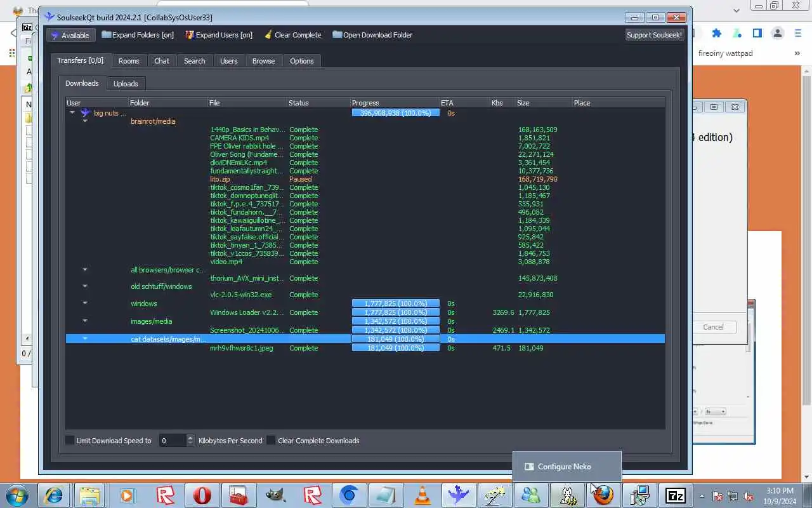Collapse the big nuts user node
The height and width of the screenshot is (508, 812).
coord(72,112)
